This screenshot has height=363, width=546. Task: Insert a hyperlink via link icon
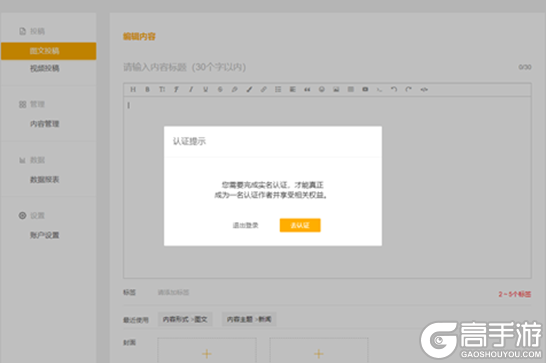[264, 90]
